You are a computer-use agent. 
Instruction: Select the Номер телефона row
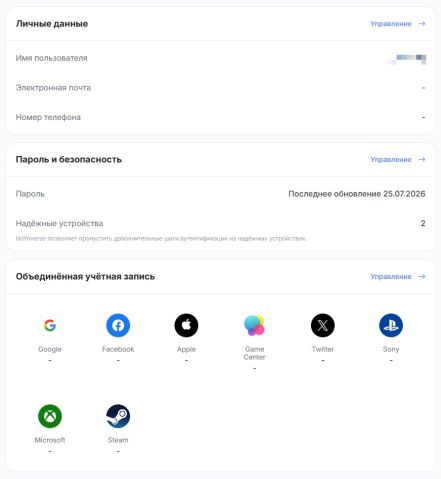(221, 117)
